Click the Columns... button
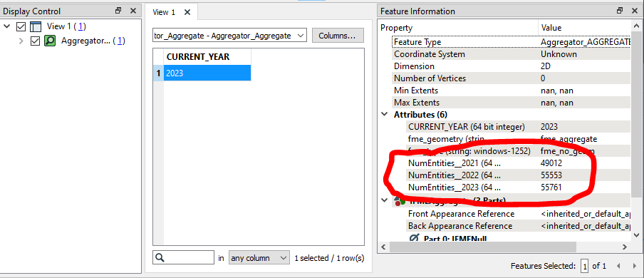 [338, 36]
